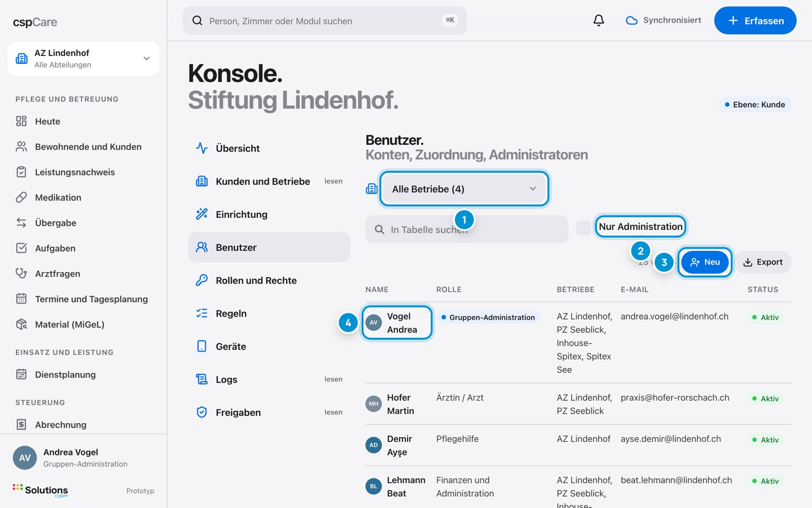The height and width of the screenshot is (508, 812).
Task: Switch to the Übersicht tab
Action: pyautogui.click(x=269, y=148)
